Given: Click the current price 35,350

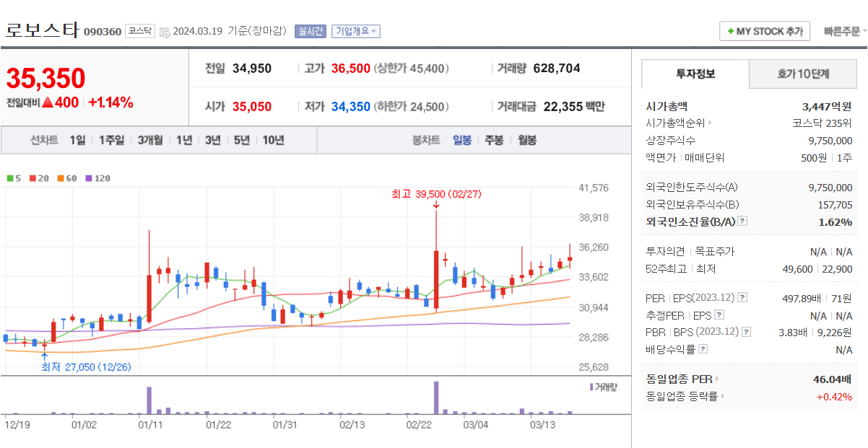Looking at the screenshot, I should 46,78.
